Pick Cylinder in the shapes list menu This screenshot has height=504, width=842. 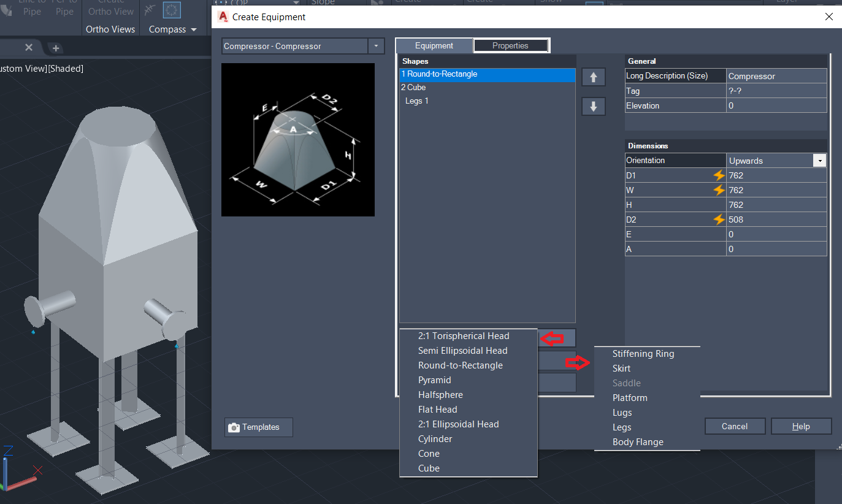435,439
